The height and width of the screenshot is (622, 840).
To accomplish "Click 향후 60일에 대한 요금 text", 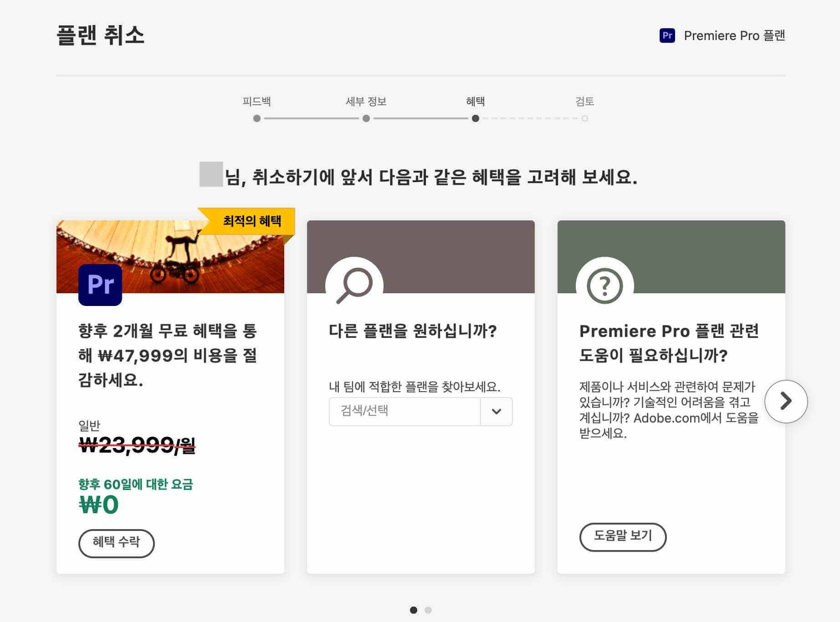I will (136, 484).
